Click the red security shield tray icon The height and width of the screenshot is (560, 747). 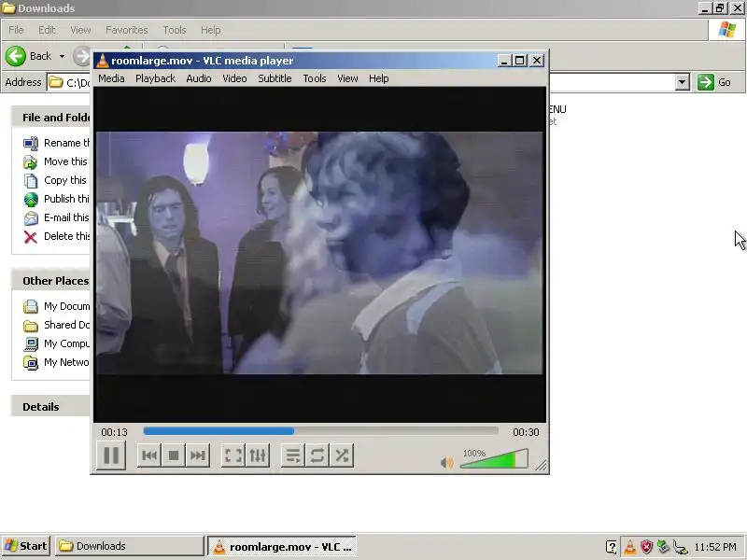click(646, 547)
